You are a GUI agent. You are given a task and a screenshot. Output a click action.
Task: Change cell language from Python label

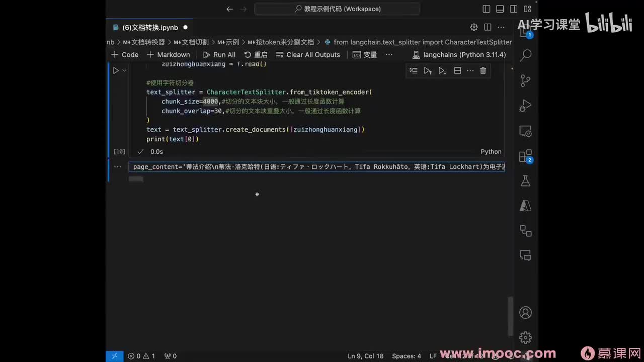tap(491, 152)
